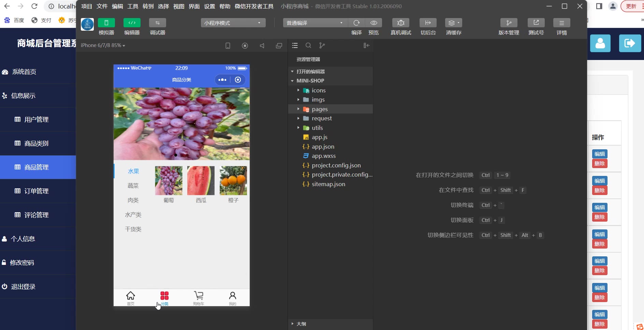
Task: Click the 预览 preview eye icon
Action: tap(374, 23)
